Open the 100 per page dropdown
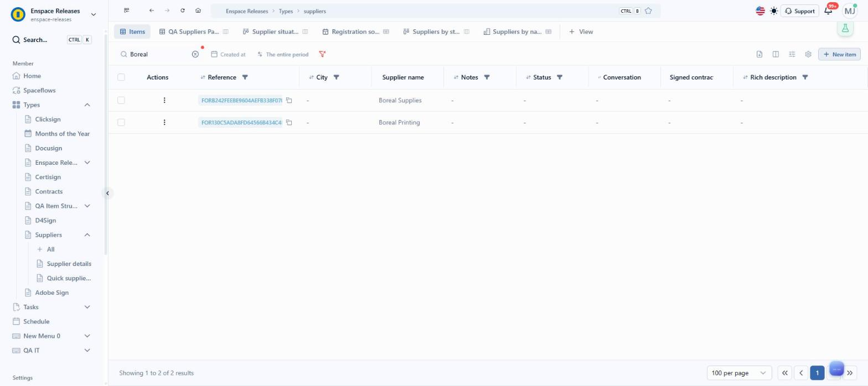868x386 pixels. point(739,373)
